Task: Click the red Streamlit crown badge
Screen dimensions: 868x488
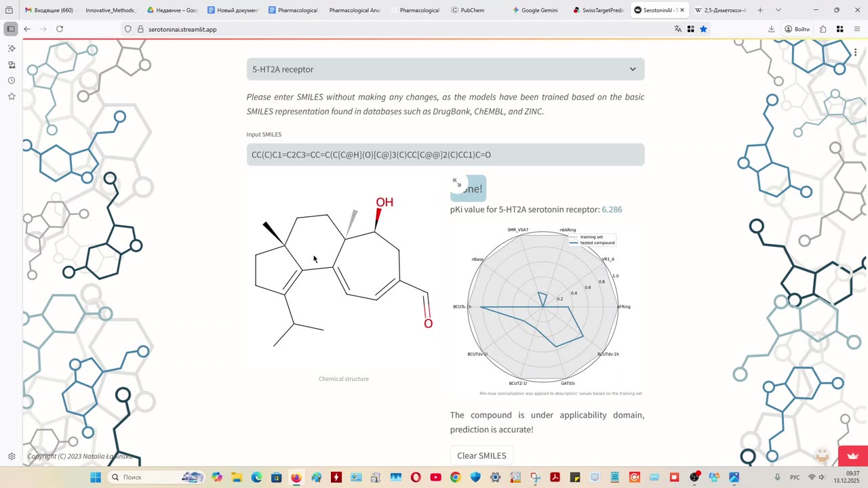Action: point(852,455)
